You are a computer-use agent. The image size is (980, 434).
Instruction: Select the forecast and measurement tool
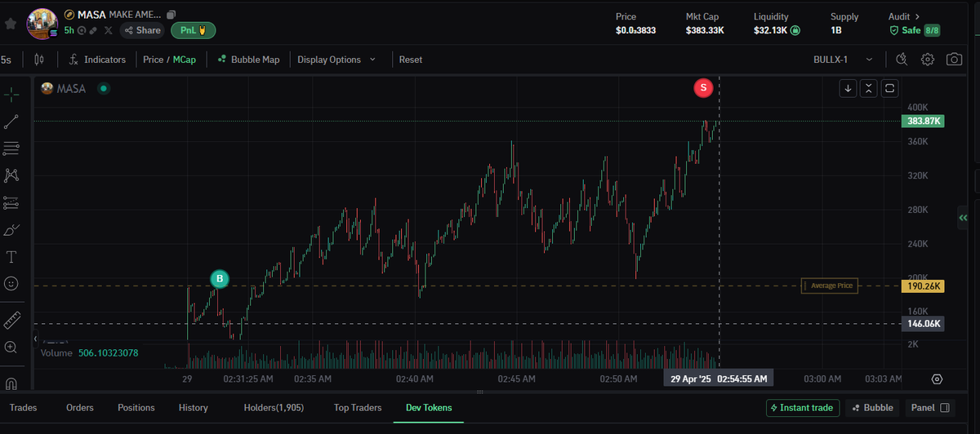point(11,202)
